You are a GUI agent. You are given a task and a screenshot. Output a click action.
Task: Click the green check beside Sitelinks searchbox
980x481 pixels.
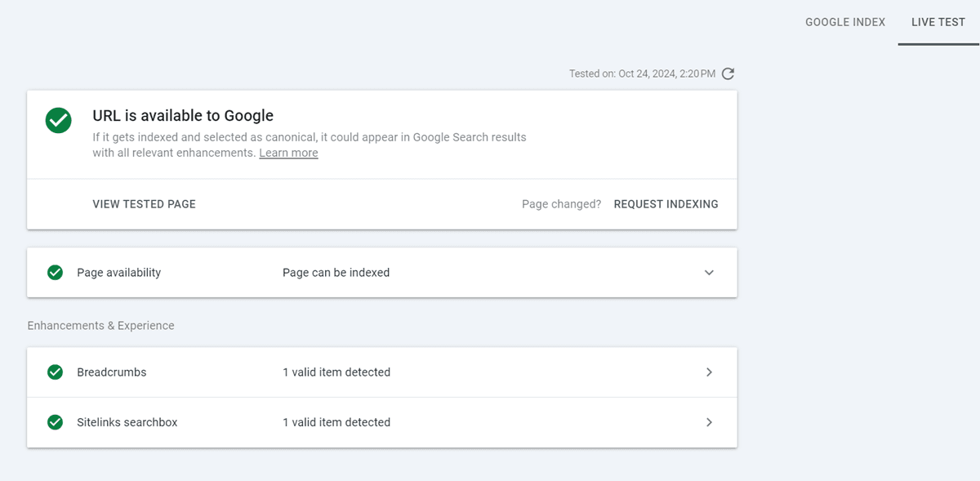tap(55, 422)
